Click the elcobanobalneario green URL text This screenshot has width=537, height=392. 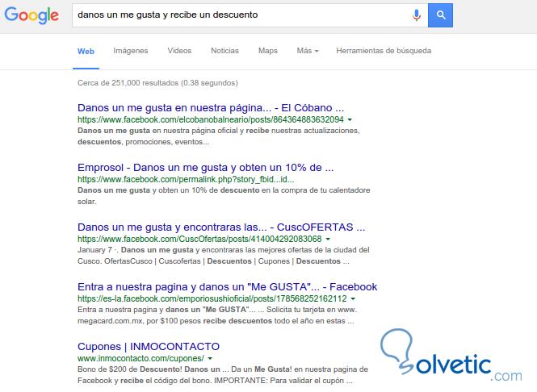[211, 119]
